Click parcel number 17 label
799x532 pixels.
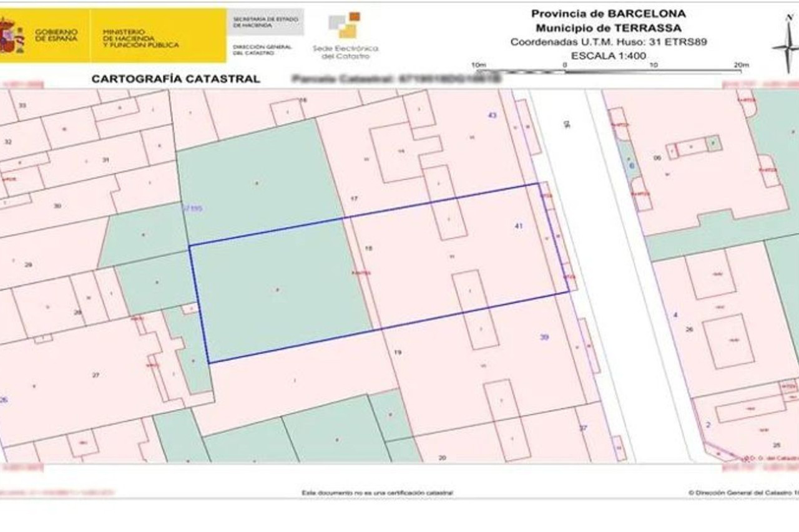[x=354, y=198]
